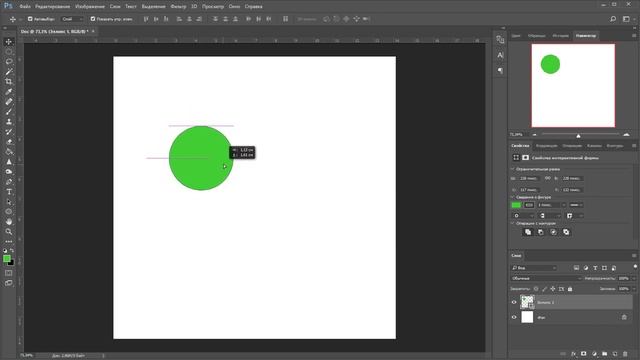Click the Navigator preview thumbnail
The image size is (640, 360).
coord(573,86)
